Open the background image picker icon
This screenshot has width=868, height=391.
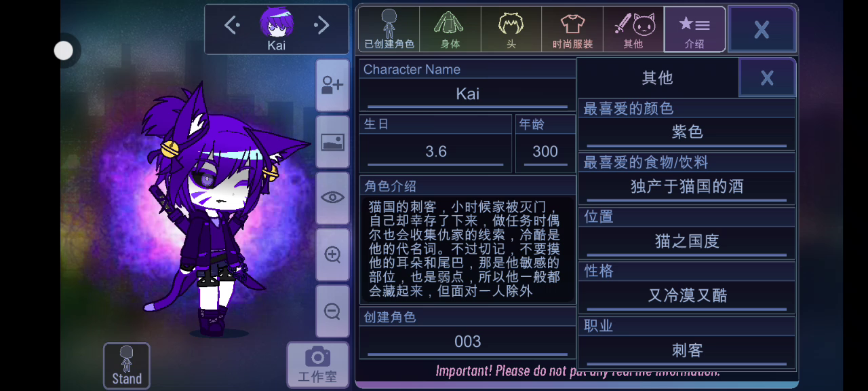332,141
